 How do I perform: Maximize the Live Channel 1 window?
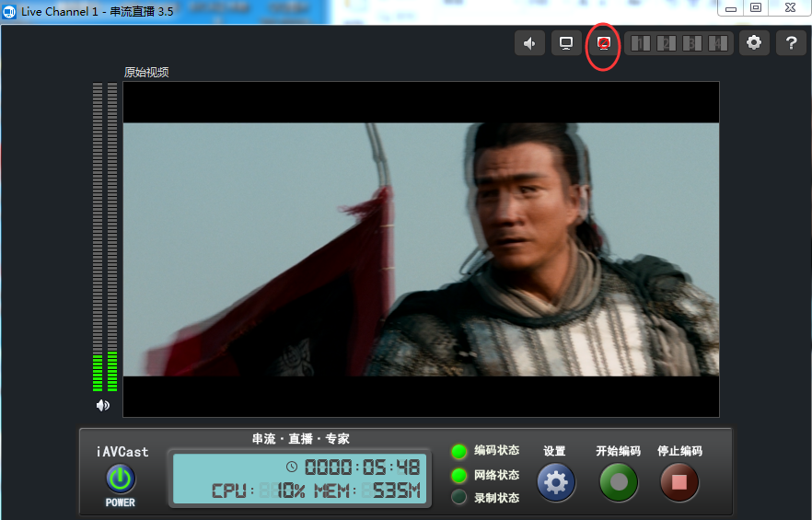coord(756,7)
